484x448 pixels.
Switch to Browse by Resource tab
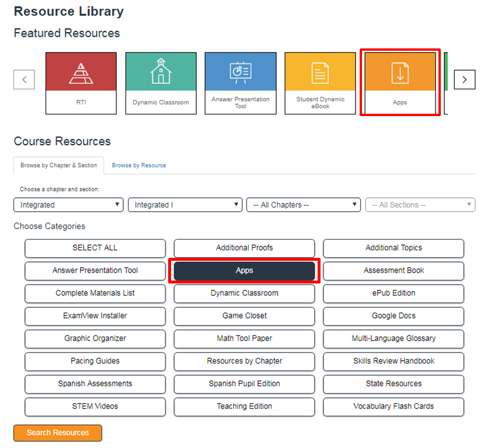[x=139, y=165]
